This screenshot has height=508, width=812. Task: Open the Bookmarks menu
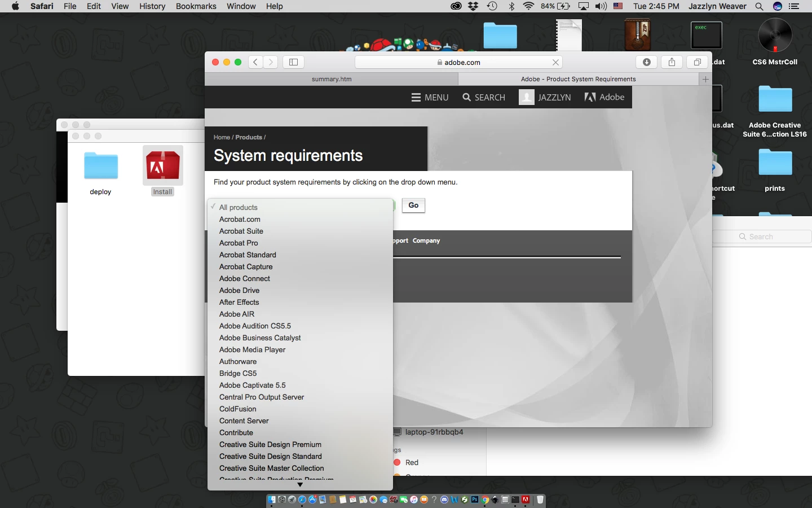pyautogui.click(x=196, y=6)
